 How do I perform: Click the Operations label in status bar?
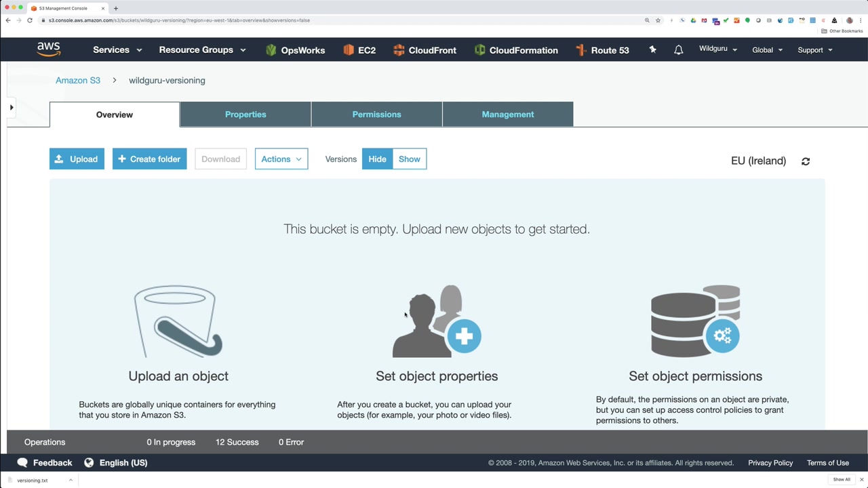tap(45, 442)
